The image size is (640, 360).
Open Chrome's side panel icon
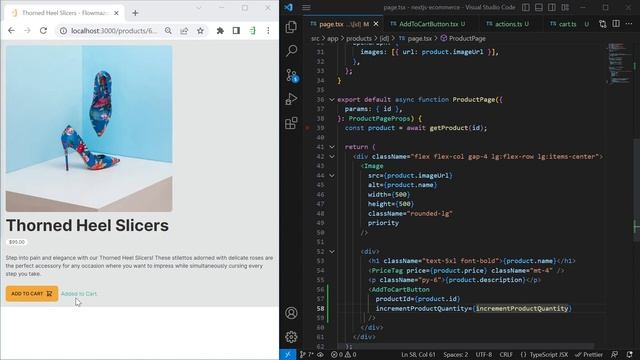[x=236, y=31]
